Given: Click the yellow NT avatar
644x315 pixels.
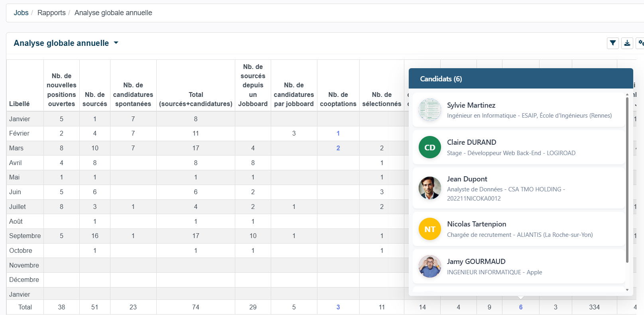Looking at the screenshot, I should tap(430, 229).
